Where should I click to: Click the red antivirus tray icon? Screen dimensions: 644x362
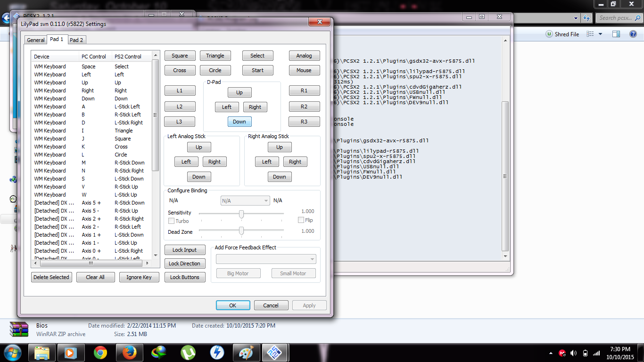point(562,353)
